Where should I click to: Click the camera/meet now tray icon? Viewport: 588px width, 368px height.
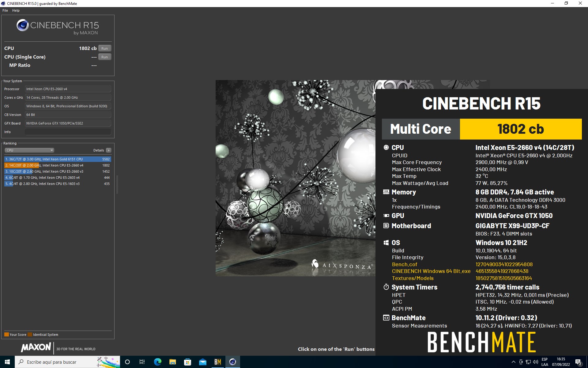pyautogui.click(x=521, y=362)
